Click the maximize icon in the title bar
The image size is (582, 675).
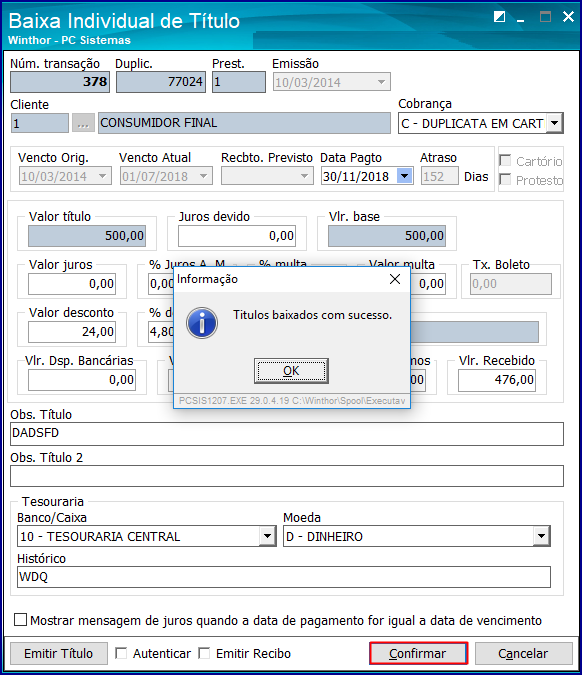545,17
